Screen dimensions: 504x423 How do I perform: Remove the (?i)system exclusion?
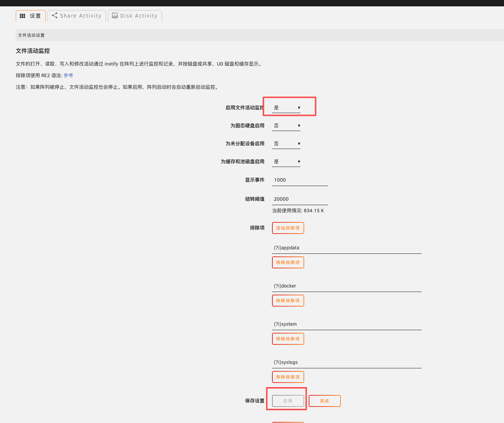pos(288,339)
